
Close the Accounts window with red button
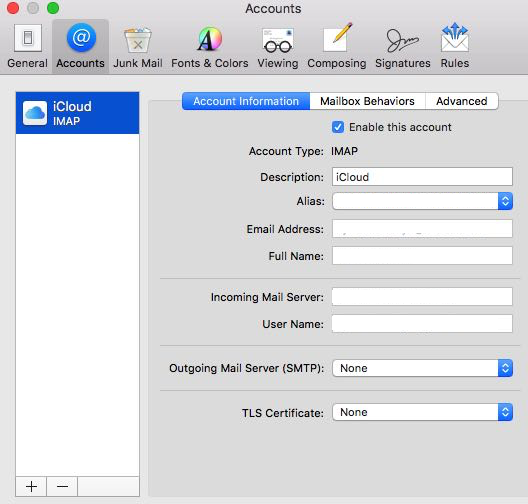[x=13, y=8]
